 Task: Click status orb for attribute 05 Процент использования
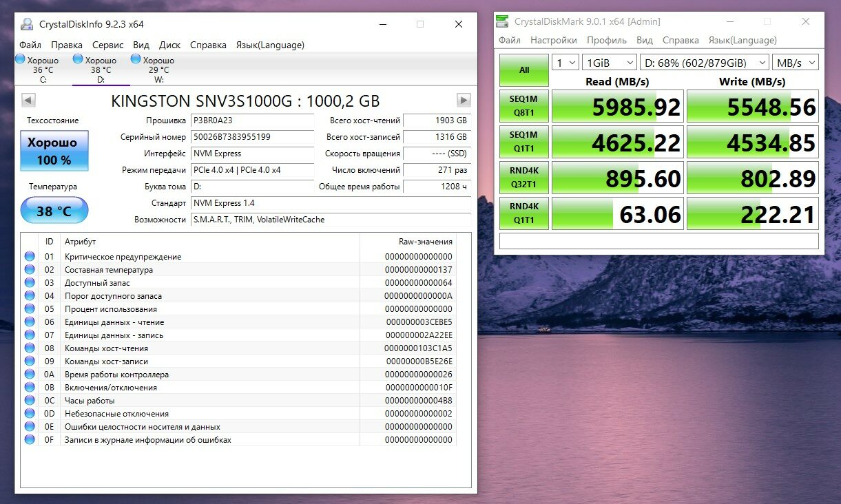point(30,309)
